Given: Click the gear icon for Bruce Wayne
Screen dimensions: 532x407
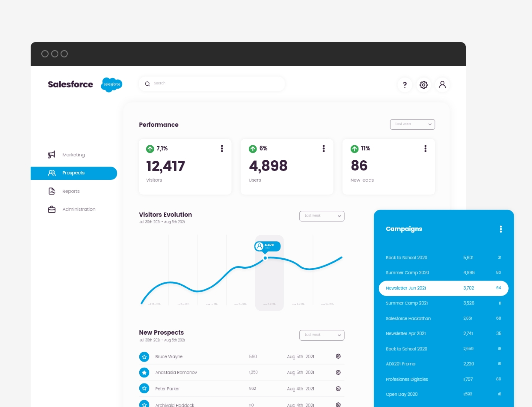Looking at the screenshot, I should (x=338, y=356).
